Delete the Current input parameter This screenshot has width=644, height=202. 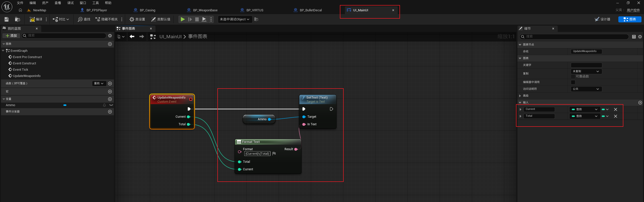(x=616, y=109)
